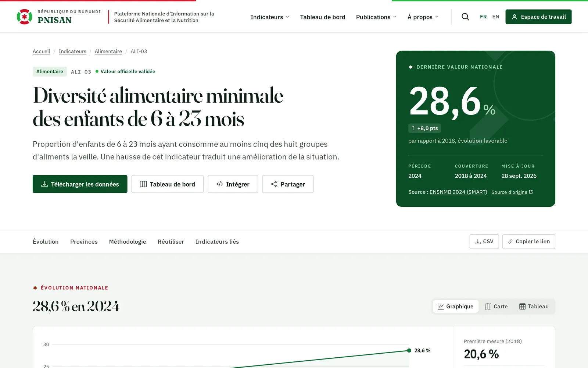Switch chart view to Tableau
588x368 pixels.
tap(534, 307)
